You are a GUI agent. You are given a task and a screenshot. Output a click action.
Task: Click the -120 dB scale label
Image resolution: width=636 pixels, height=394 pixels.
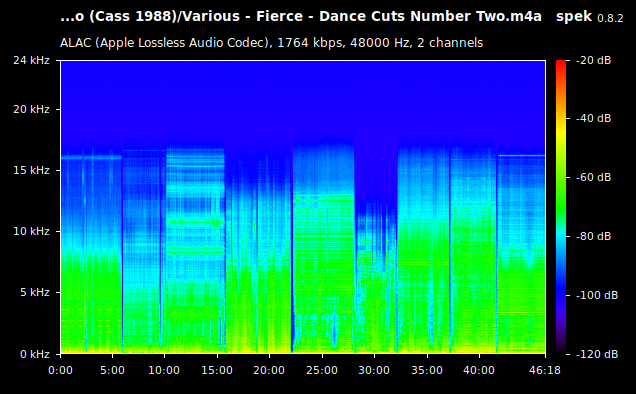(597, 354)
